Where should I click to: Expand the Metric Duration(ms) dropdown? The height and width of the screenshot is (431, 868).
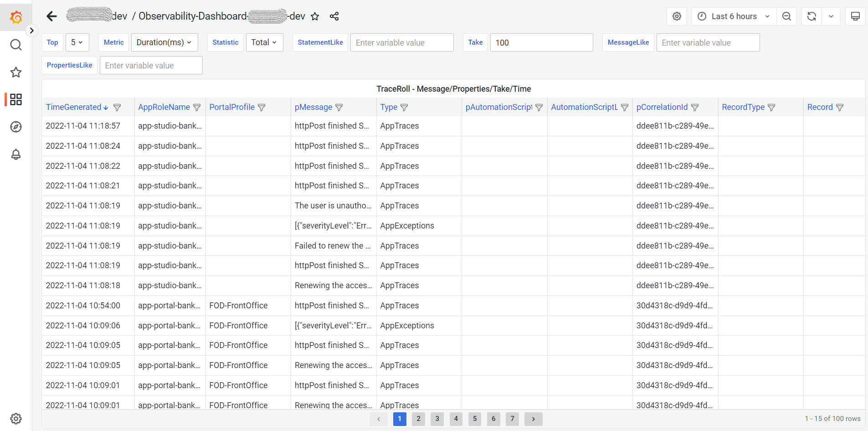(x=164, y=42)
